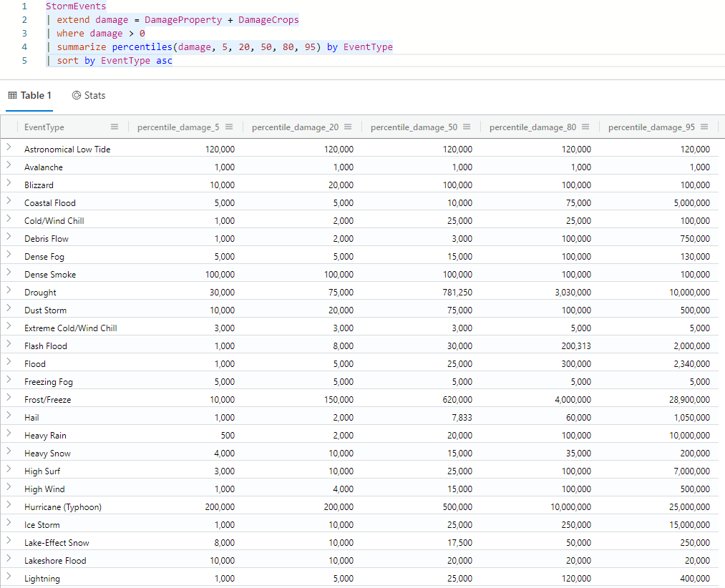
Task: Sort by the percentile_damage_20 column header
Action: 295,127
